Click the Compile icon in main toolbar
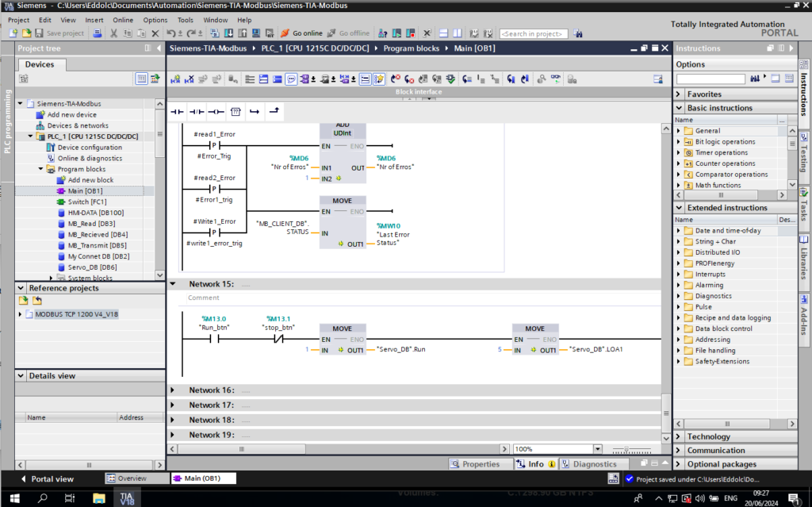The image size is (812, 507). click(214, 33)
